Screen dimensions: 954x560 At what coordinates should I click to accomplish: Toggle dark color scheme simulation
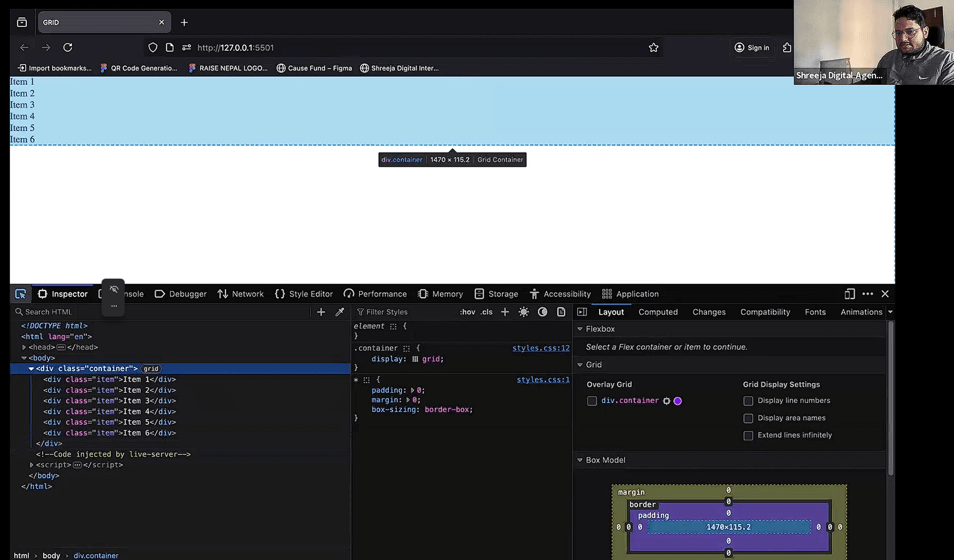click(x=543, y=312)
